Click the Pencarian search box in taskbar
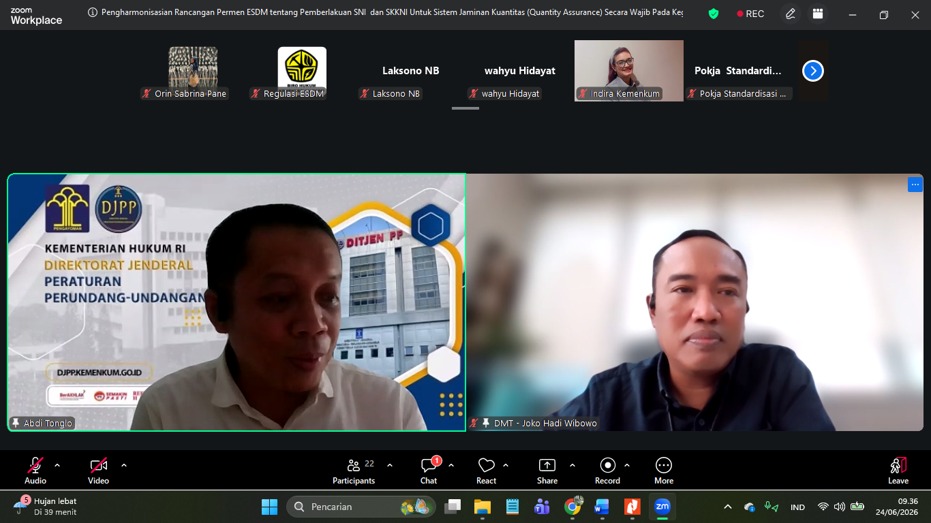This screenshot has width=931, height=523. (x=360, y=506)
